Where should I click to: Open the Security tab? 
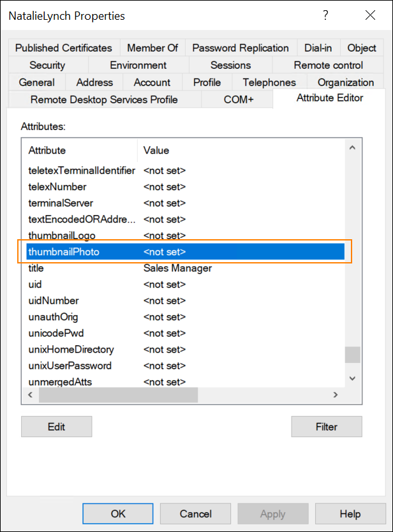click(x=47, y=64)
